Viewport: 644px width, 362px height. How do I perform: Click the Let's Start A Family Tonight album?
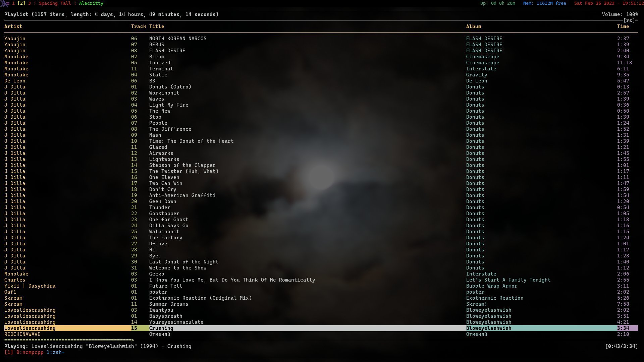point(508,280)
